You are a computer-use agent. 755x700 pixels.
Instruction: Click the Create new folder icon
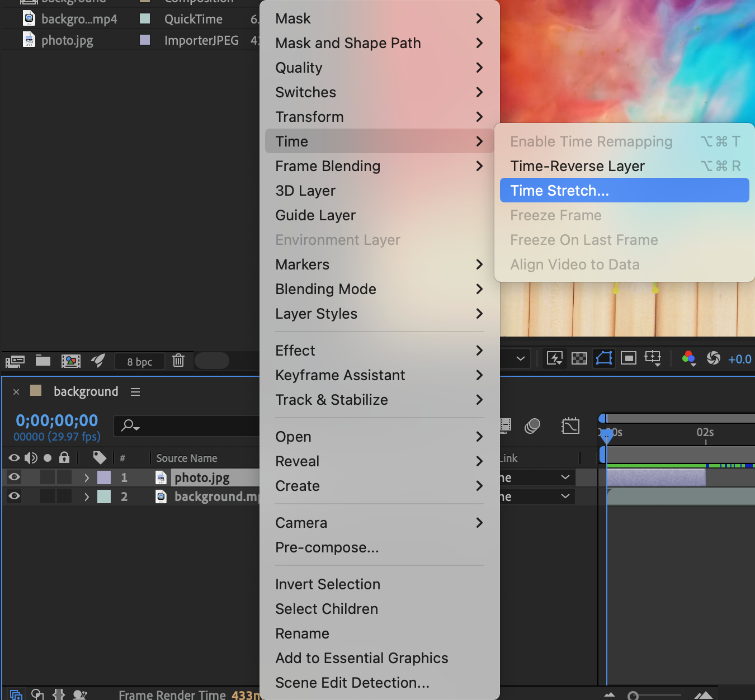click(x=43, y=361)
